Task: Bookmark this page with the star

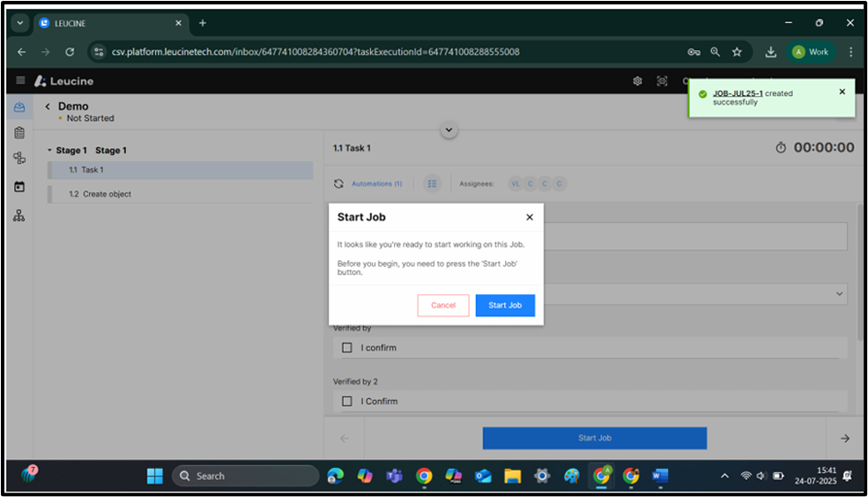Action: point(737,51)
